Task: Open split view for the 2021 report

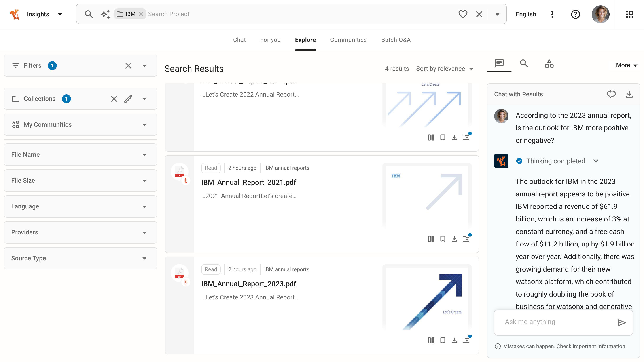Action: pyautogui.click(x=431, y=239)
